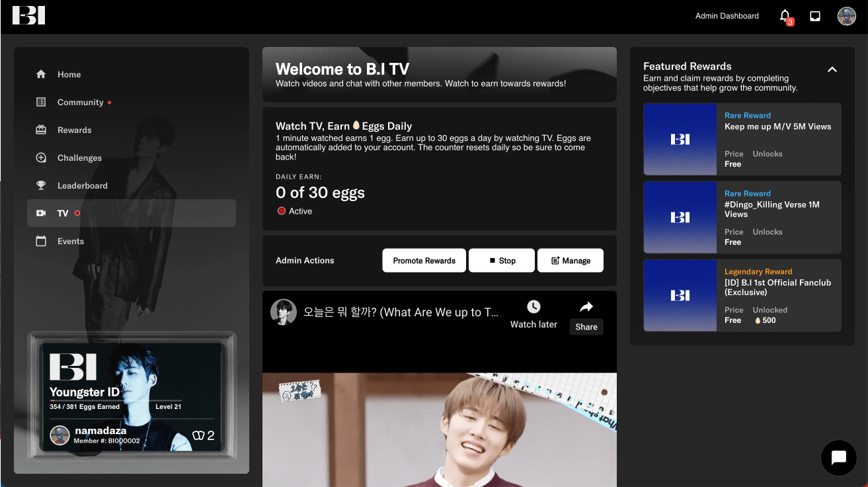Click the Manage button
The width and height of the screenshot is (868, 487).
pos(571,261)
